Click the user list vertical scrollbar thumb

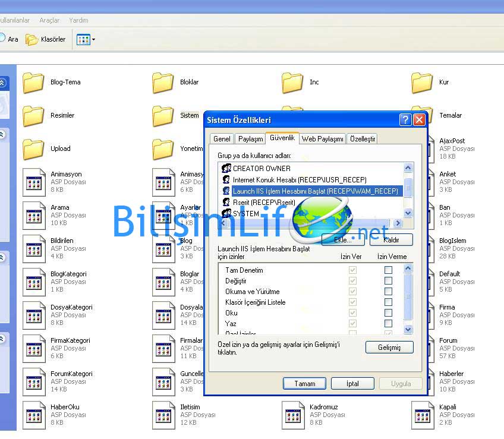click(x=408, y=187)
